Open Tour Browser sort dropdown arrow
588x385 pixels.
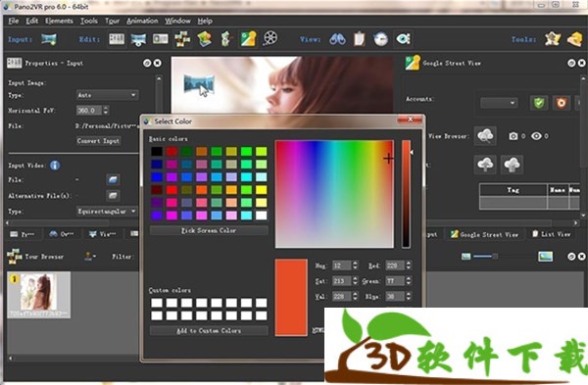[x=94, y=257]
